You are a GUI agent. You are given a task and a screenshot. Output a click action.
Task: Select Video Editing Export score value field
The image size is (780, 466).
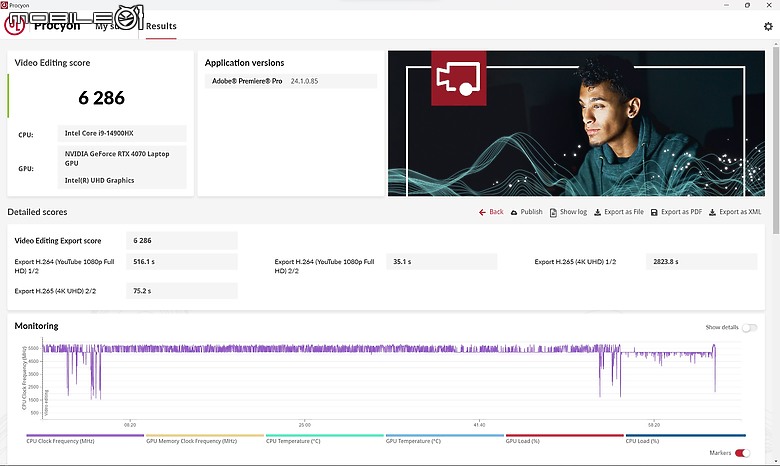coord(182,241)
